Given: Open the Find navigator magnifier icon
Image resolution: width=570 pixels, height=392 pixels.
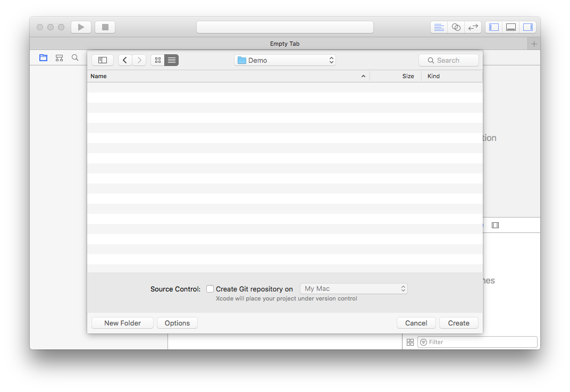Looking at the screenshot, I should point(75,57).
